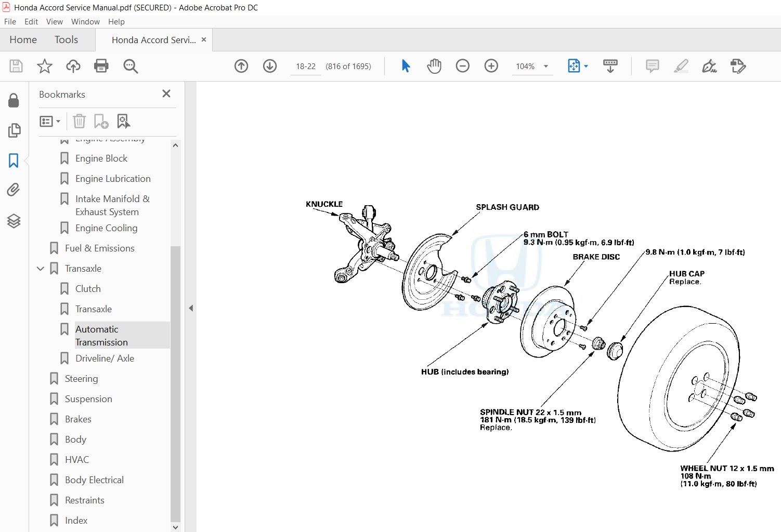The image size is (781, 532).
Task: Open the Brakes bookmark
Action: click(x=78, y=419)
